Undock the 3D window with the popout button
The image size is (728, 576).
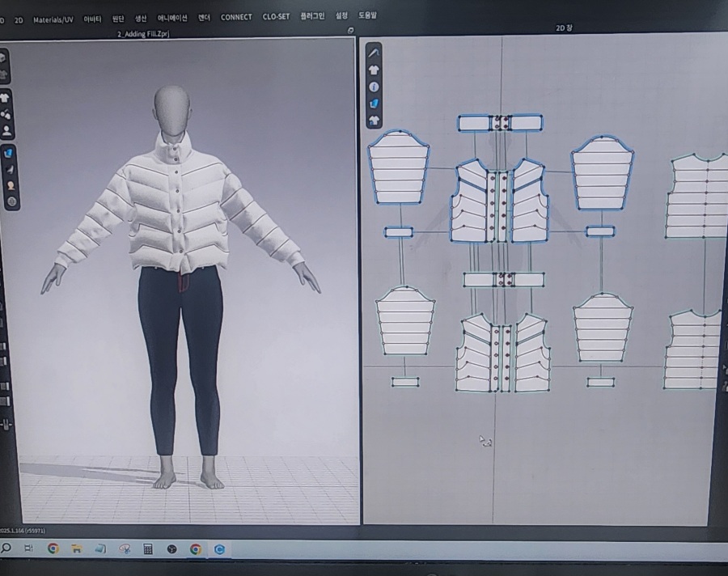pyautogui.click(x=349, y=30)
